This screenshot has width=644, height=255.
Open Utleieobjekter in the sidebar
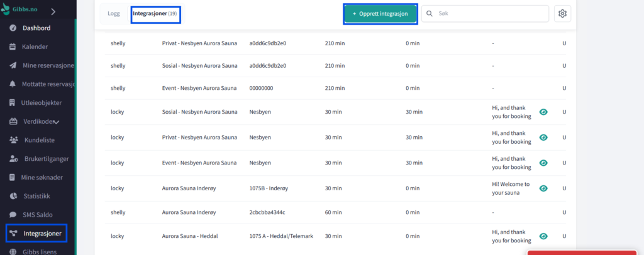pyautogui.click(x=42, y=102)
